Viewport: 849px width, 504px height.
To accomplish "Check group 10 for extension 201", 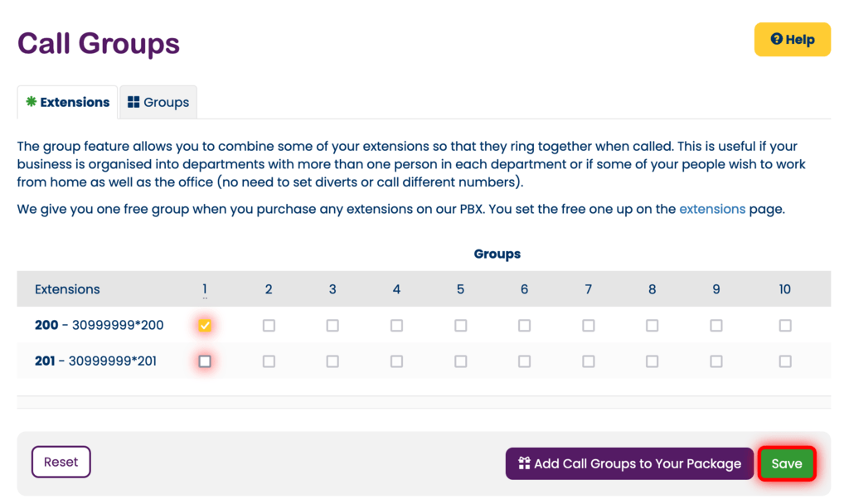I will pyautogui.click(x=784, y=361).
